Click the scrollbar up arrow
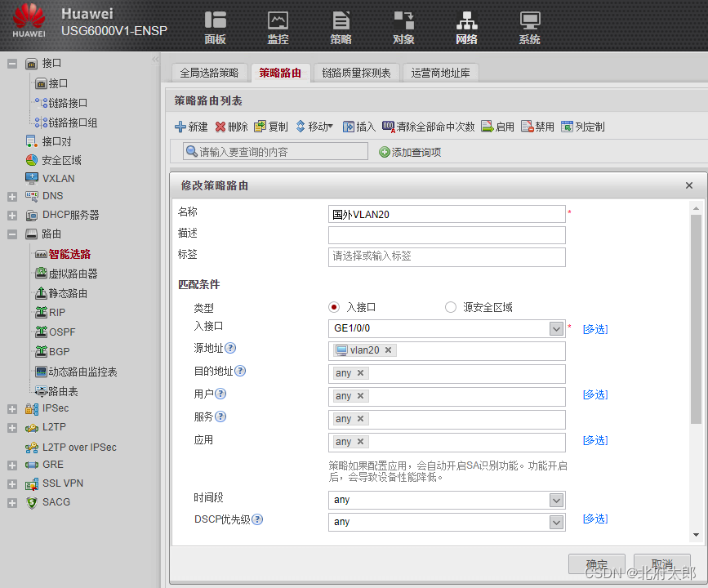708x588 pixels. pyautogui.click(x=696, y=208)
